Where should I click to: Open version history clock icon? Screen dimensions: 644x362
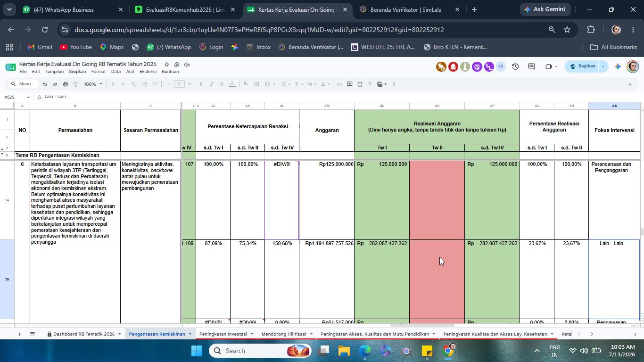point(515,66)
